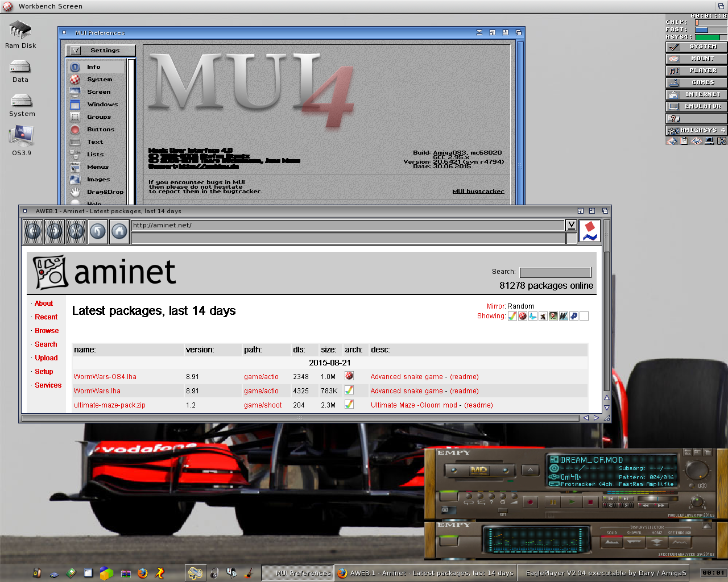Screen dimensions: 728x582
Task: Click the eject button on EaglePlayer
Action: pos(530,470)
